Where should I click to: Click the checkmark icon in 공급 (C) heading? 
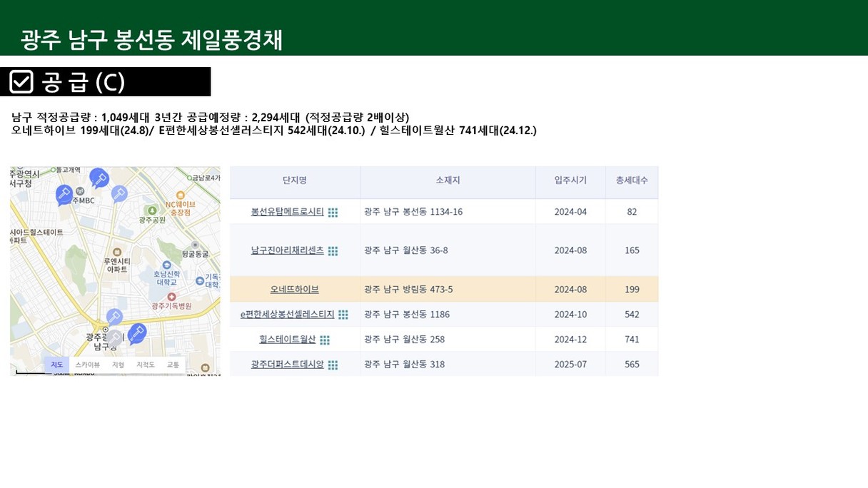(21, 82)
